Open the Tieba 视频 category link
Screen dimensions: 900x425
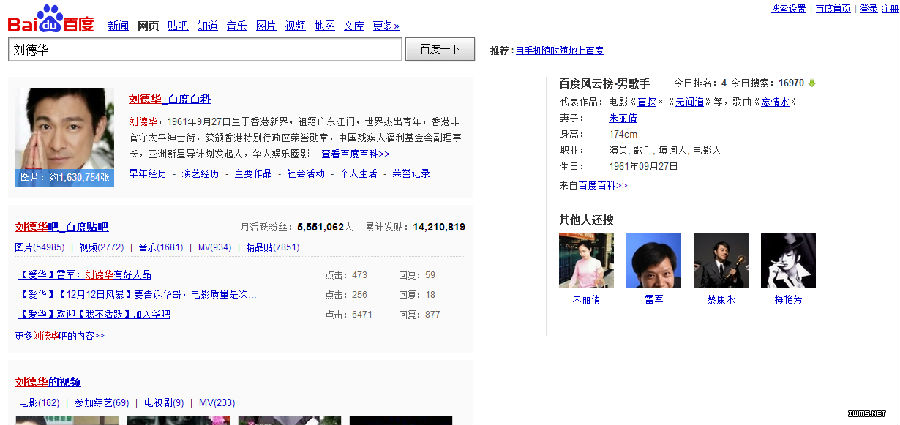102,248
